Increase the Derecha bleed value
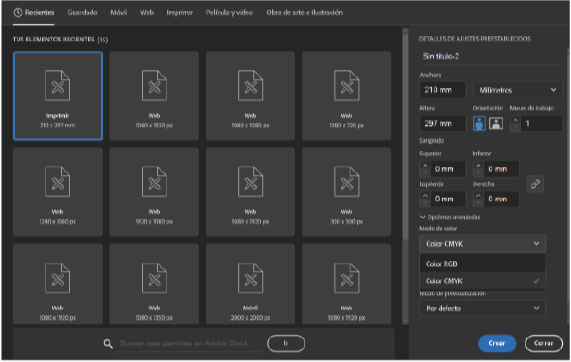The image size is (571, 362). (478, 196)
